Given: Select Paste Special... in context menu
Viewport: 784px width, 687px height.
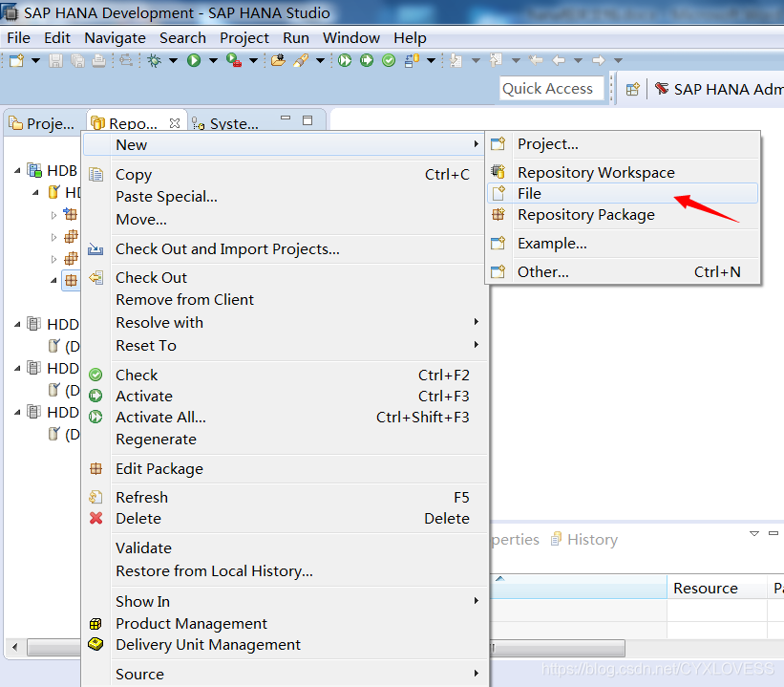Looking at the screenshot, I should (x=285, y=197).
